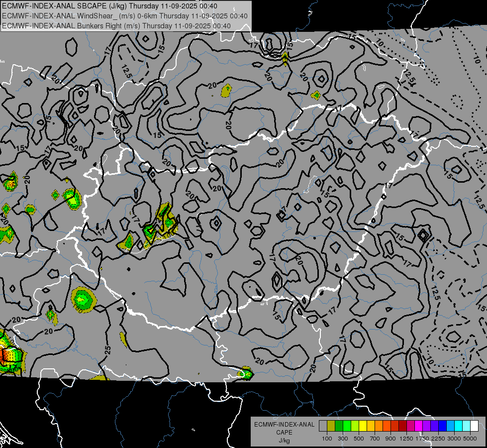Click the 5000 label on CAPE scale
487x448 pixels.
click(470, 439)
